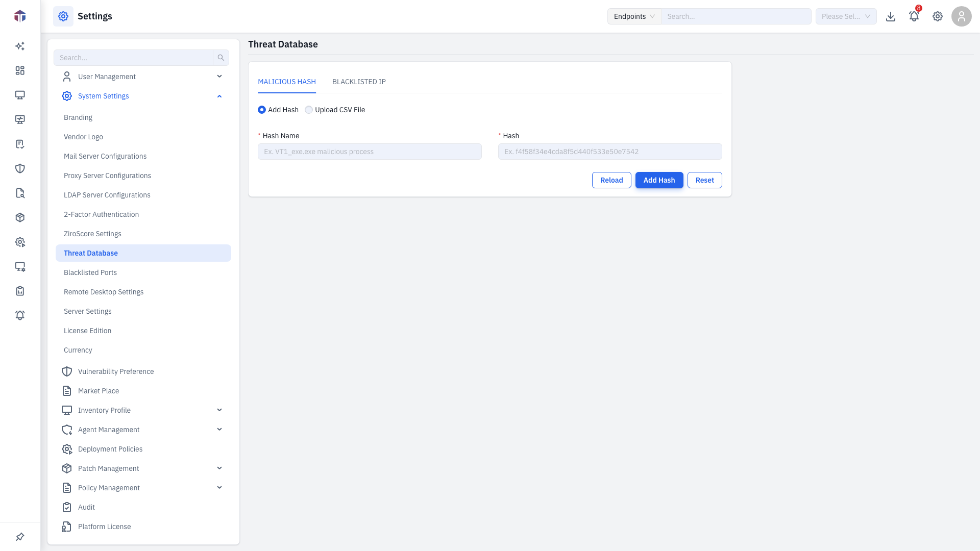Image resolution: width=980 pixels, height=551 pixels.
Task: Click the Add Hash button
Action: point(659,180)
